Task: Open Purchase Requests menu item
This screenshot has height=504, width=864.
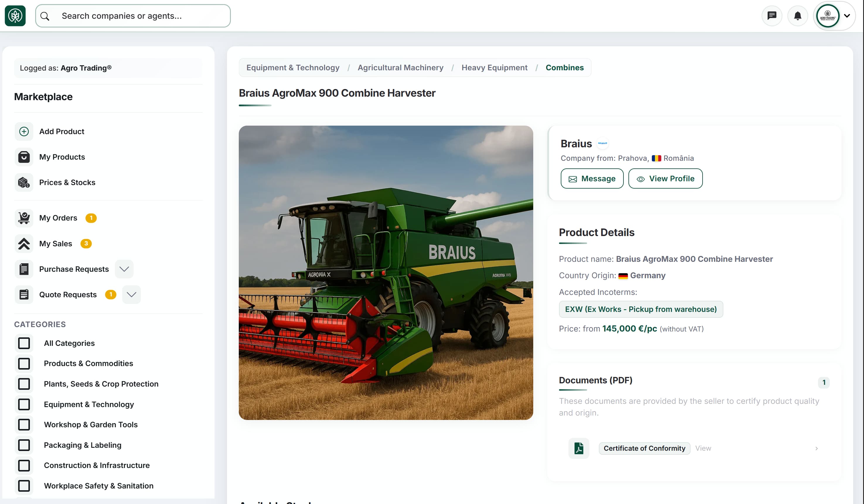Action: click(x=74, y=269)
